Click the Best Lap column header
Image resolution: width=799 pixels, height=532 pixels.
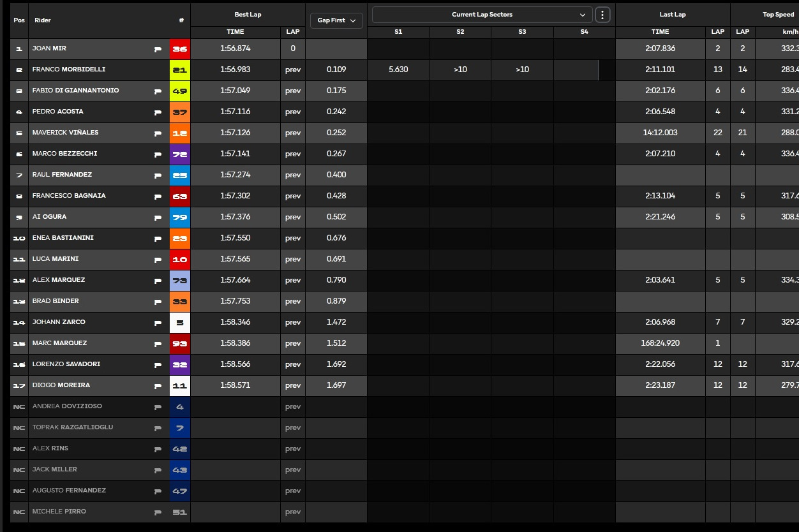248,14
